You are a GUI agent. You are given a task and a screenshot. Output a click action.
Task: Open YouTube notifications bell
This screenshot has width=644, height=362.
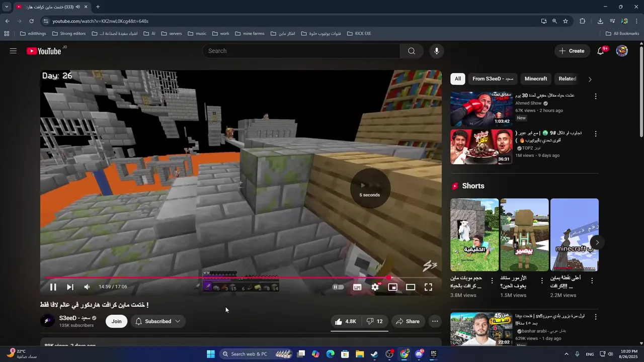pyautogui.click(x=601, y=51)
